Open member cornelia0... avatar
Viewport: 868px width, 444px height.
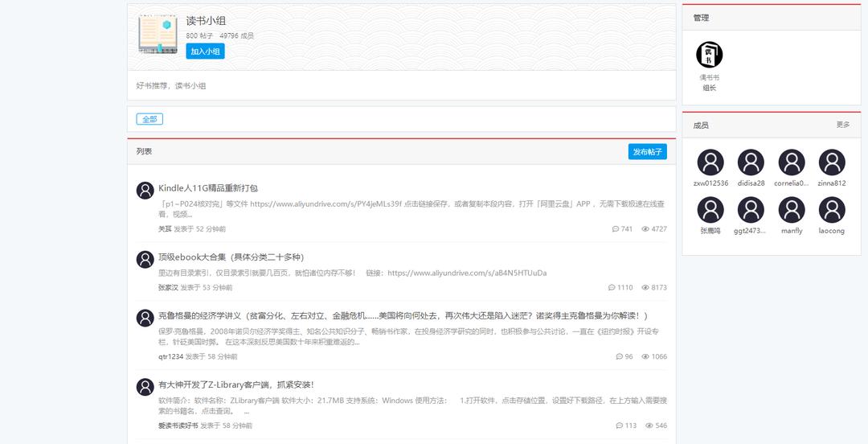pos(792,162)
